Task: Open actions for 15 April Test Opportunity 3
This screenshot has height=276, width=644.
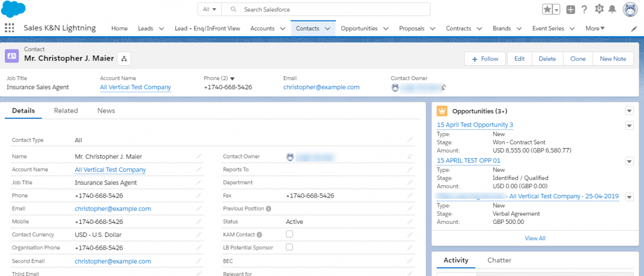Action: tap(630, 126)
